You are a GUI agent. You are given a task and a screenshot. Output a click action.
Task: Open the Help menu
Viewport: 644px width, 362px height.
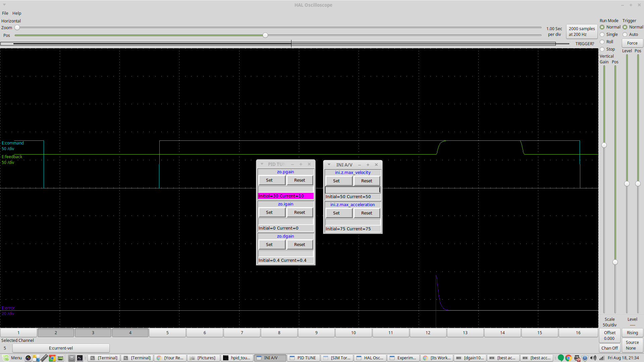point(17,13)
